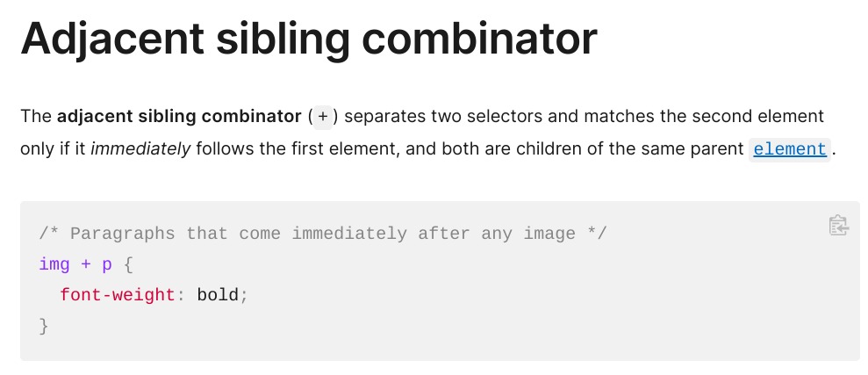Click the closing brace in code block
This screenshot has width=868, height=375.
coord(44,326)
